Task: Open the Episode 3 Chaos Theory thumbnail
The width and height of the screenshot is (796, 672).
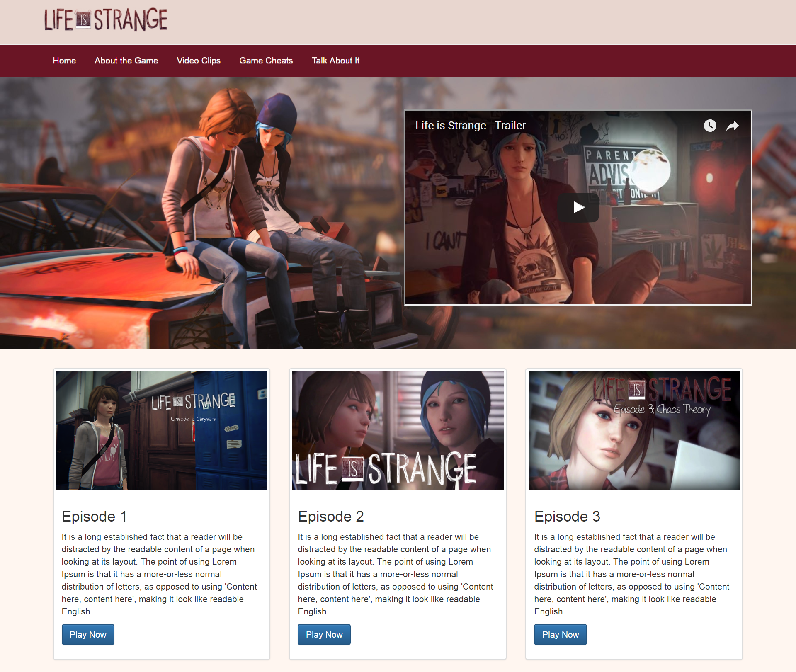Action: [x=633, y=431]
